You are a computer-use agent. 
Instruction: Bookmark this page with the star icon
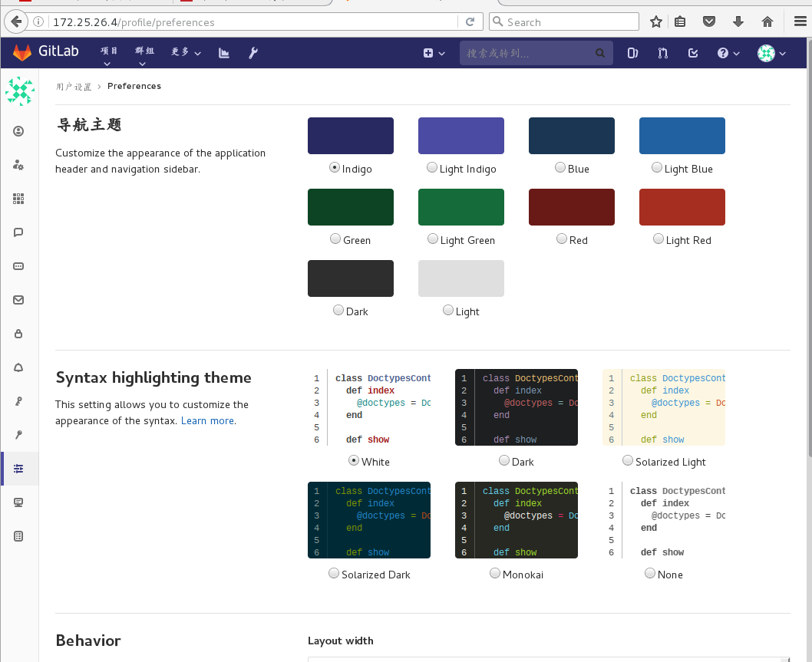coord(655,21)
